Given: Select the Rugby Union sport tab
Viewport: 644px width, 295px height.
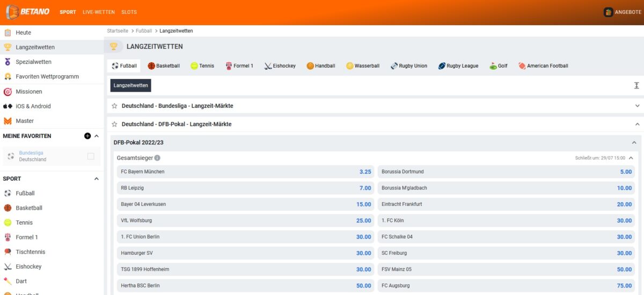Looking at the screenshot, I should pos(409,66).
